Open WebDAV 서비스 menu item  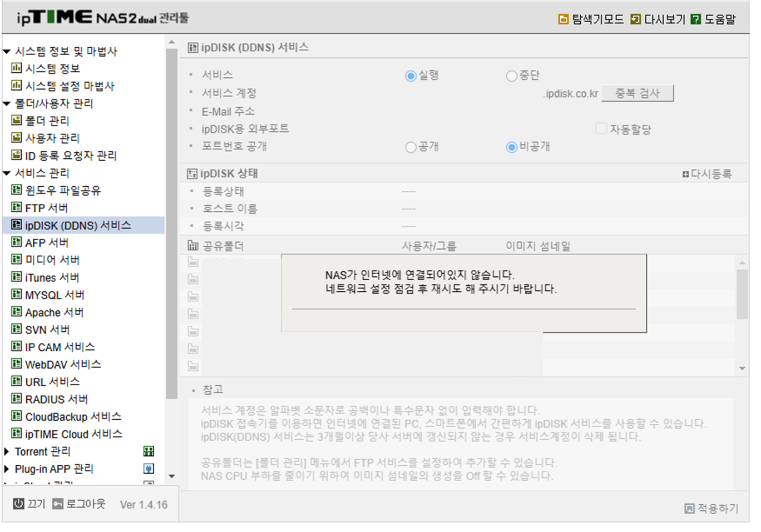pyautogui.click(x=63, y=365)
